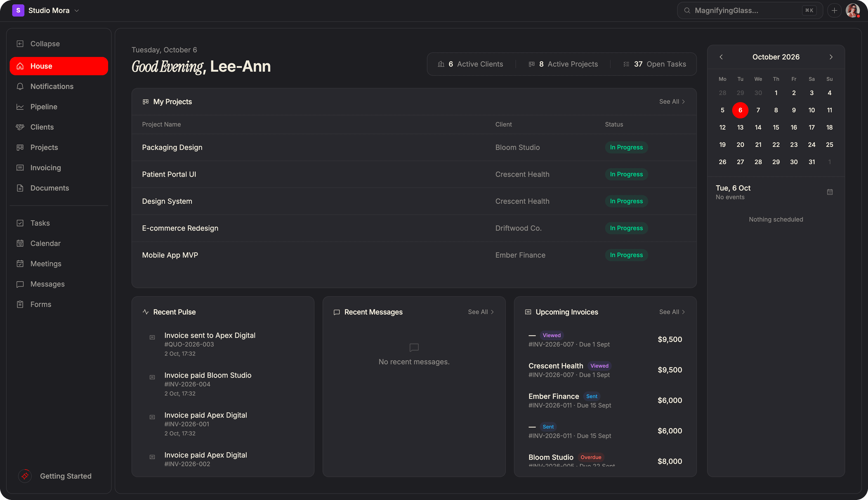Open the E-commerce Redesign project row
868x500 pixels.
pyautogui.click(x=414, y=228)
